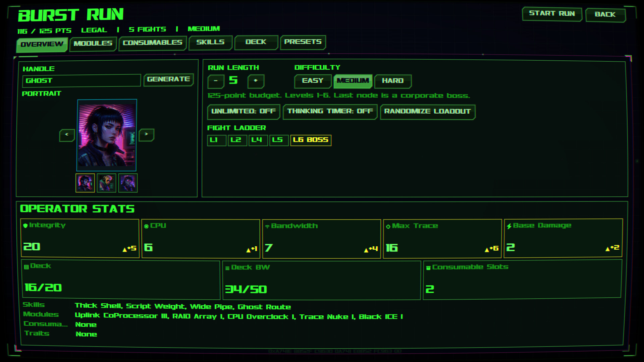
Task: Click the CPU chip icon
Action: pos(146,226)
